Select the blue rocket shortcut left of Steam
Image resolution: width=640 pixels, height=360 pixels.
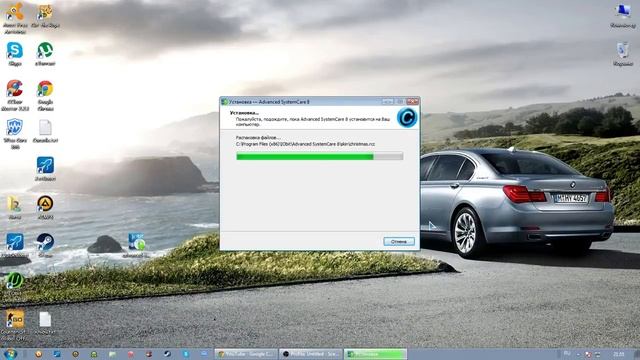pyautogui.click(x=15, y=242)
